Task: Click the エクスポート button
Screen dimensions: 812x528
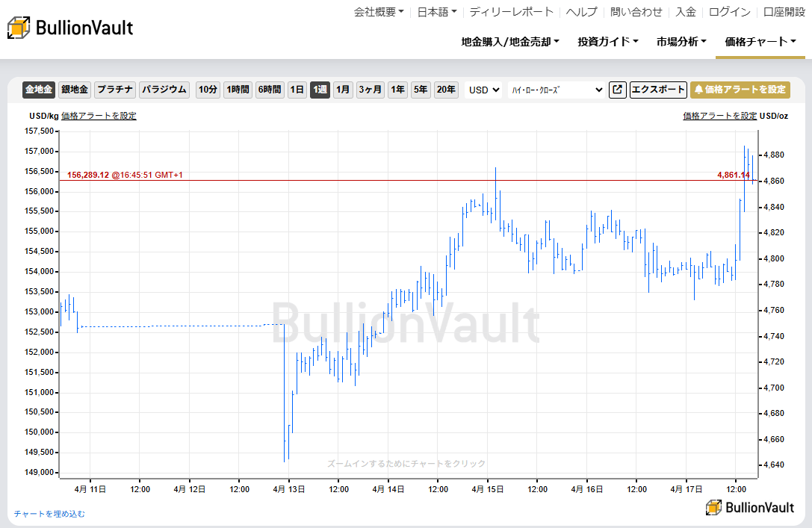Action: [x=657, y=89]
